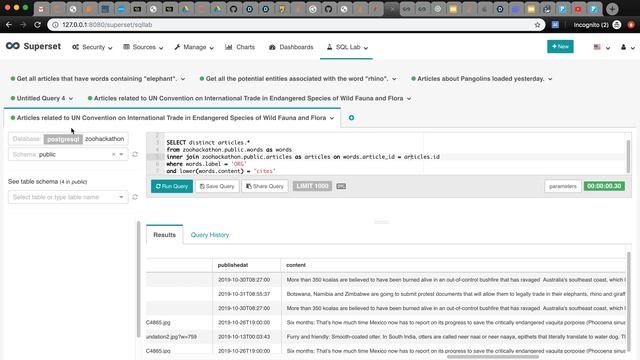This screenshot has width=640, height=360.
Task: Open the Manage menu
Action: tap(194, 47)
